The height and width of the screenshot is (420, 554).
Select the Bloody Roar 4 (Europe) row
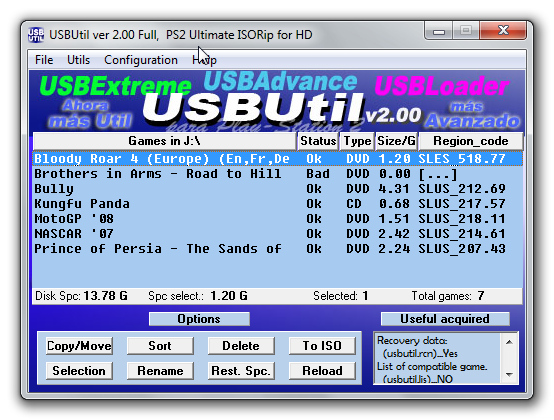point(277,159)
